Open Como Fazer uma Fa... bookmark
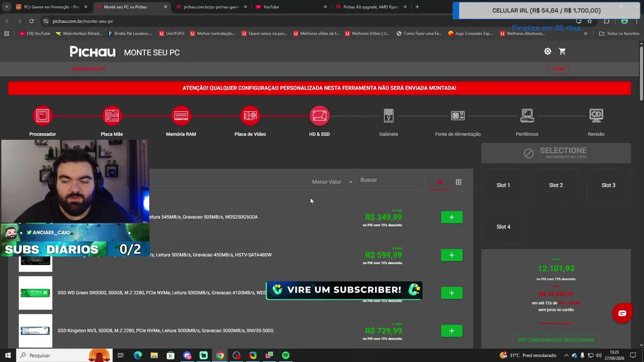Image resolution: width=644 pixels, height=362 pixels. tap(419, 34)
